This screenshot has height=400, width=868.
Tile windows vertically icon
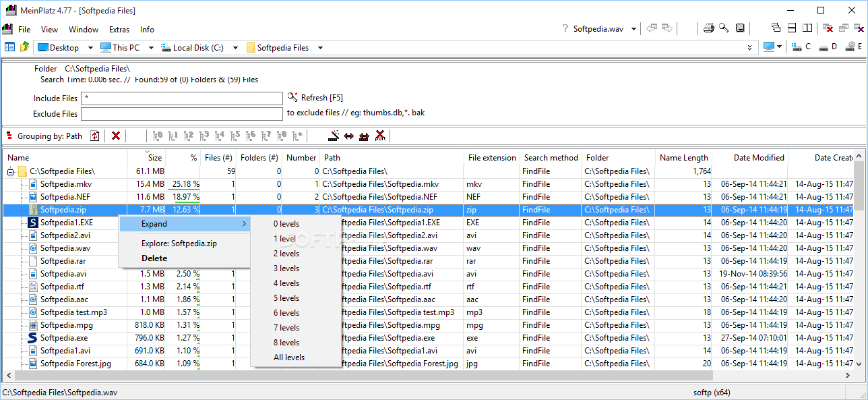point(808,28)
